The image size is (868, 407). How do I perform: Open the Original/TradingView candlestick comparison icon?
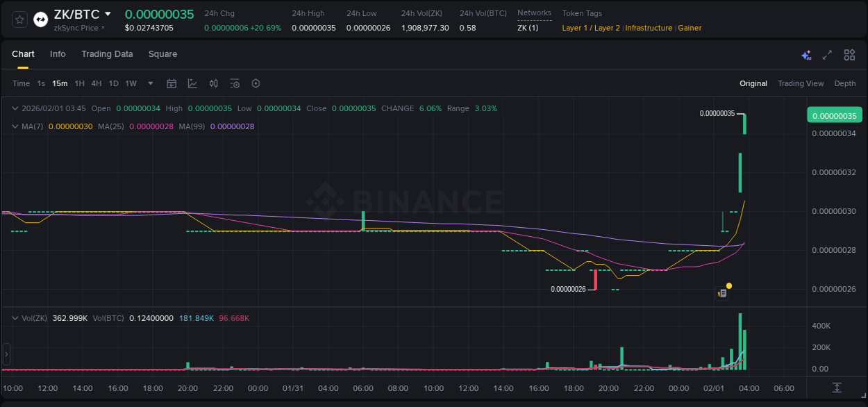click(214, 83)
